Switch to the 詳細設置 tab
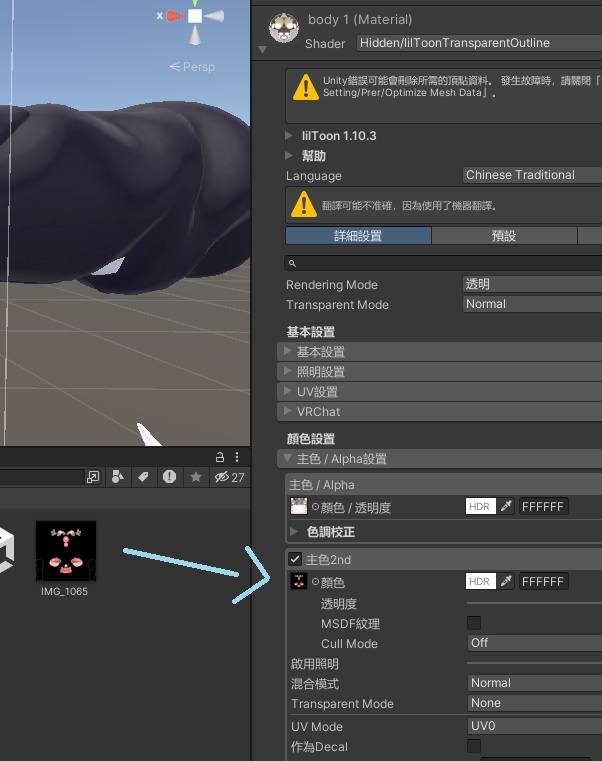Screen dimensions: 602x761 pos(358,236)
